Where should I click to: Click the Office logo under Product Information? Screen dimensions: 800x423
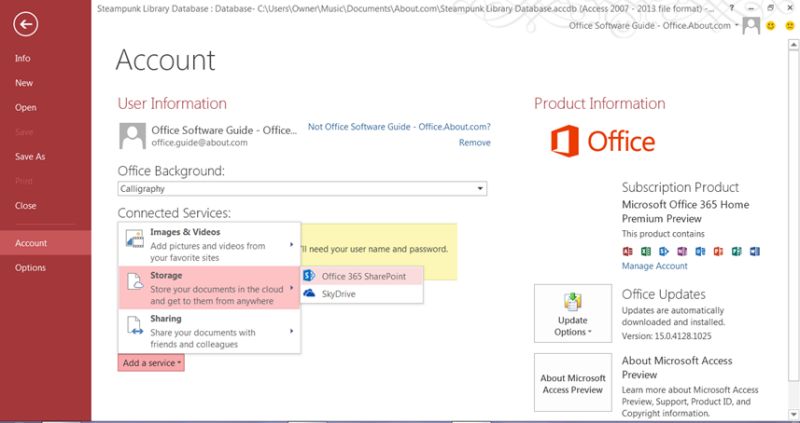pos(603,141)
